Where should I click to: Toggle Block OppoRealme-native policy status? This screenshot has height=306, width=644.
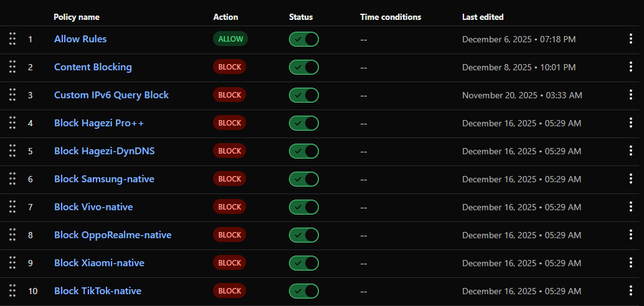[303, 235]
